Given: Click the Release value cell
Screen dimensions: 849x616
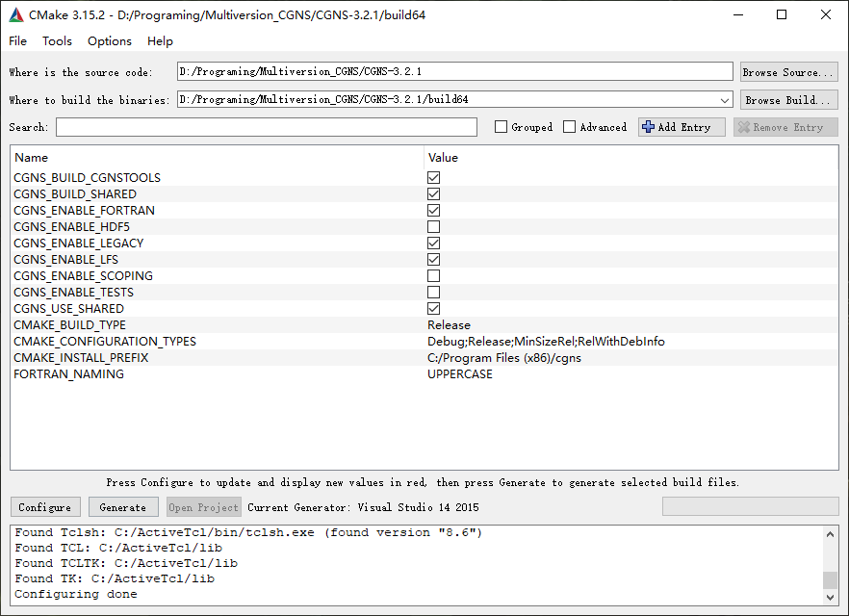Looking at the screenshot, I should point(449,324).
